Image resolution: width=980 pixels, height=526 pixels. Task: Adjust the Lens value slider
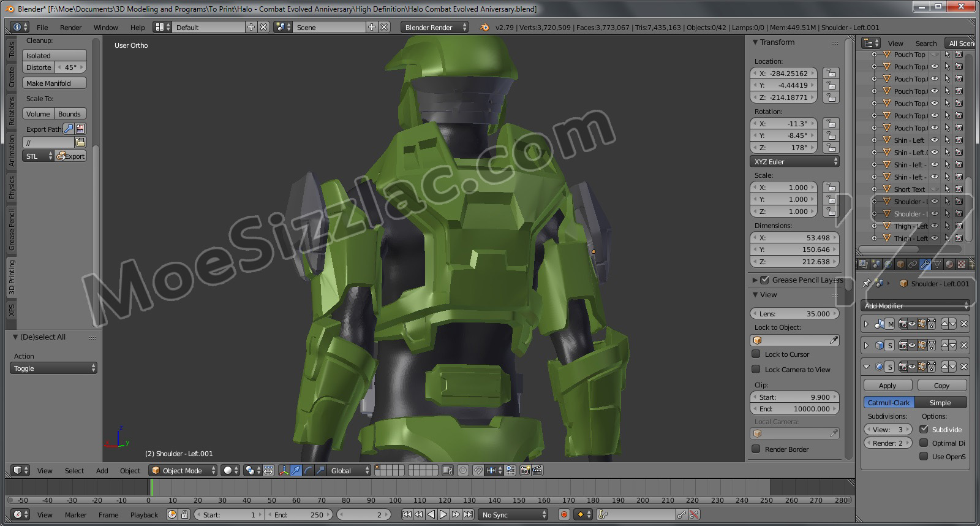794,314
